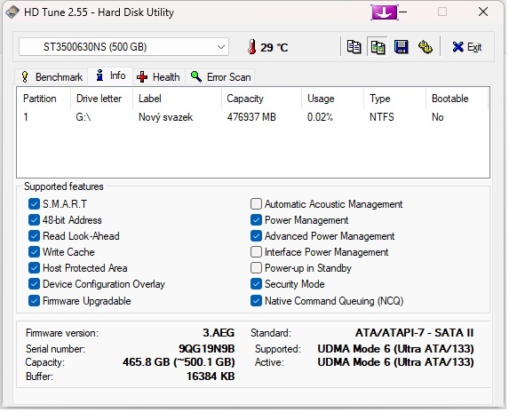This screenshot has height=420, width=517.
Task: Switch to the Benchmark tab
Action: click(x=52, y=77)
